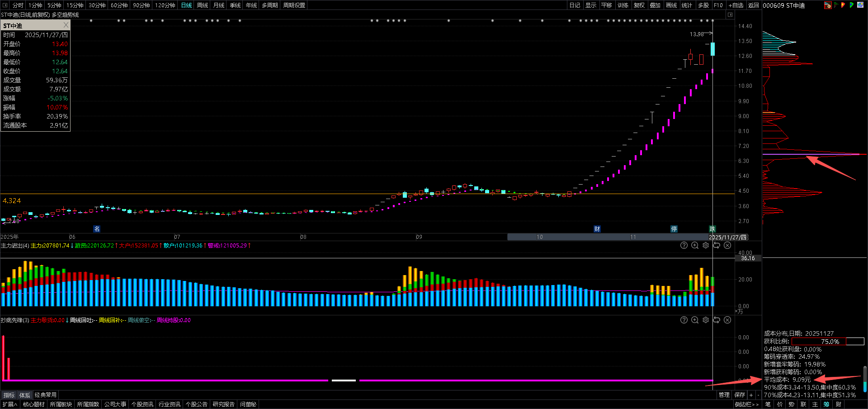Expand the 扩展 panel at bottom left
This screenshot has height=409, width=868.
pyautogui.click(x=9, y=404)
